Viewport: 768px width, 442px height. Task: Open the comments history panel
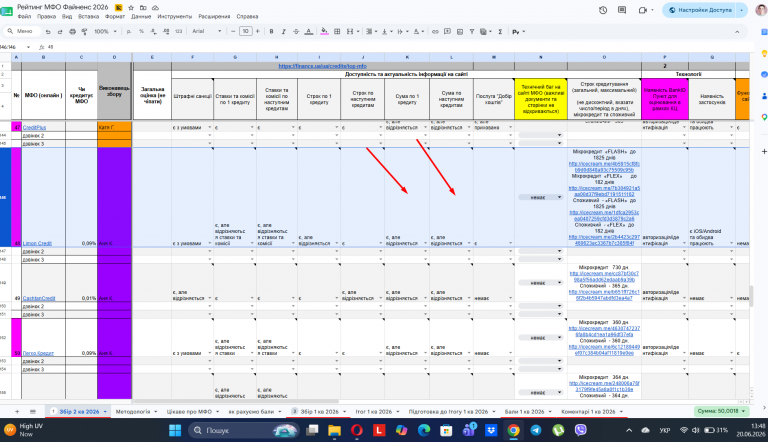[622, 10]
